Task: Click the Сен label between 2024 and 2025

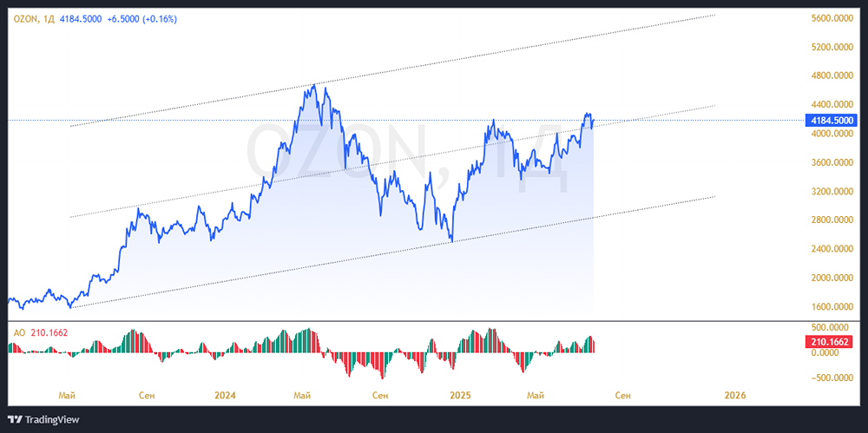Action: tap(380, 396)
